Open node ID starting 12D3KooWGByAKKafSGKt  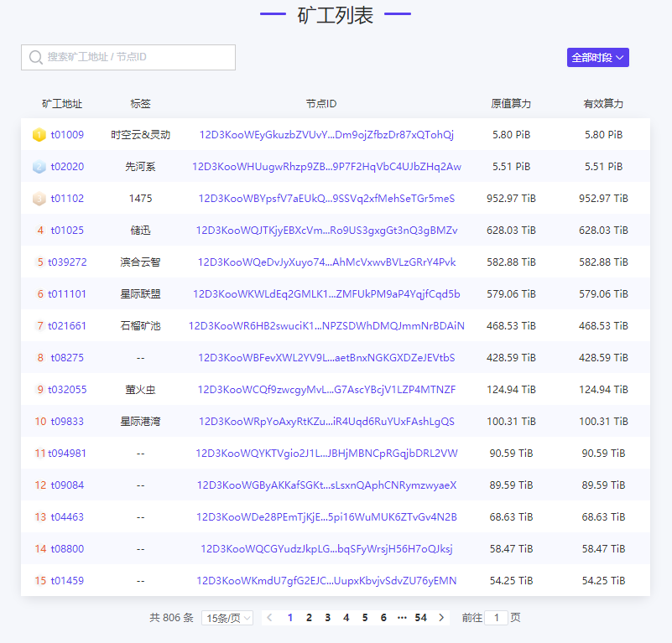tap(326, 485)
